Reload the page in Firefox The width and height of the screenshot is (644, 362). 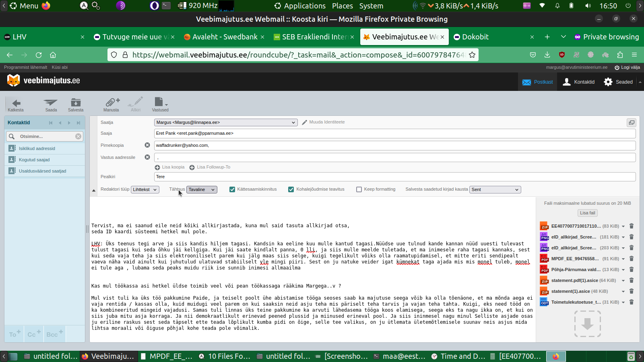(39, 55)
